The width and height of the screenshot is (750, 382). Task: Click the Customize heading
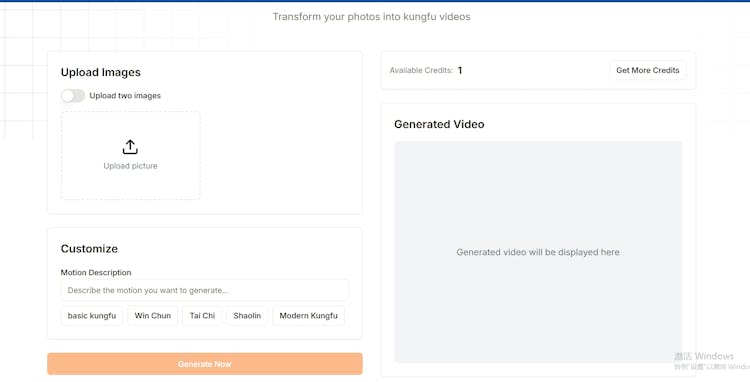pyautogui.click(x=89, y=249)
